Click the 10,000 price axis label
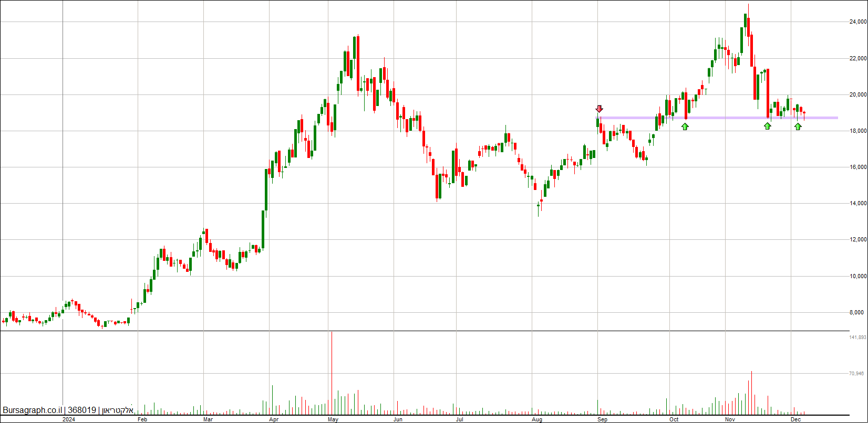The image size is (868, 423). [x=858, y=277]
